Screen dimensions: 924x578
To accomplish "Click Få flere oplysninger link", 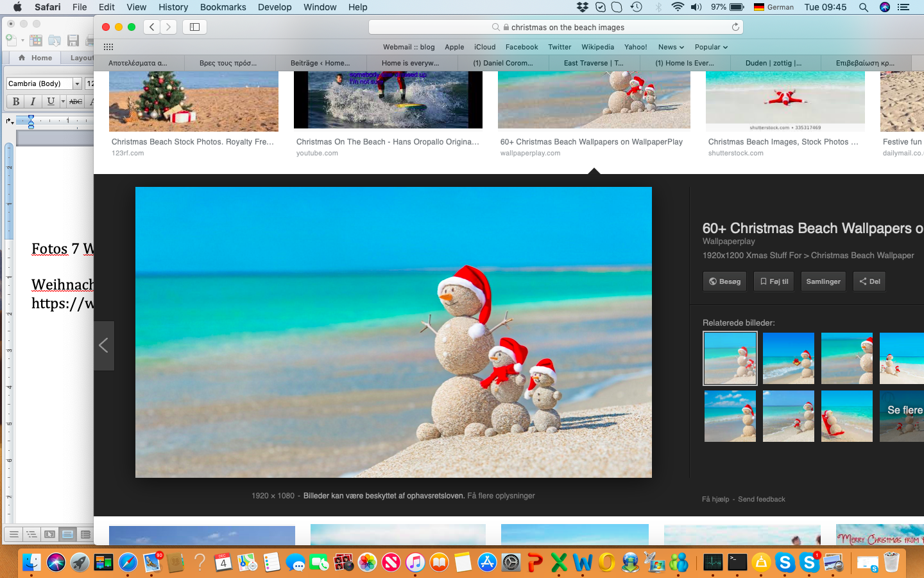I will coord(501,496).
